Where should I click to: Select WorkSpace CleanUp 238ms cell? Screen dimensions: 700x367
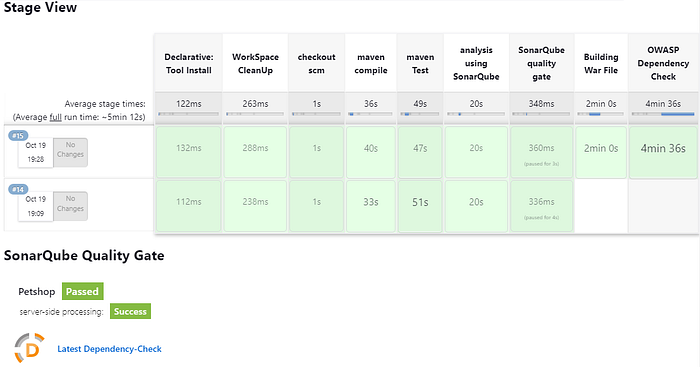point(255,206)
